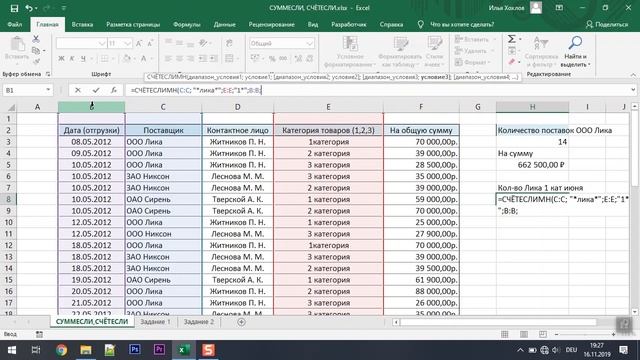Click Normal view icon in status bar

[505, 334]
